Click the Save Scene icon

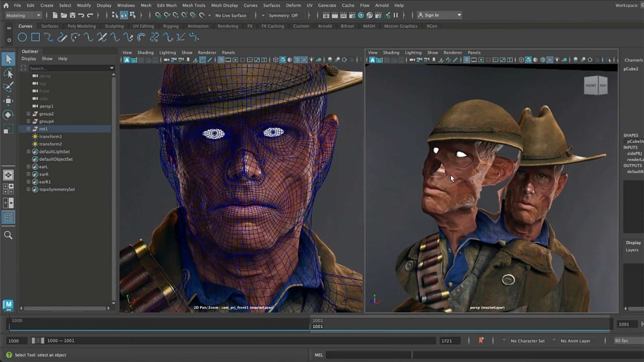coord(72,15)
